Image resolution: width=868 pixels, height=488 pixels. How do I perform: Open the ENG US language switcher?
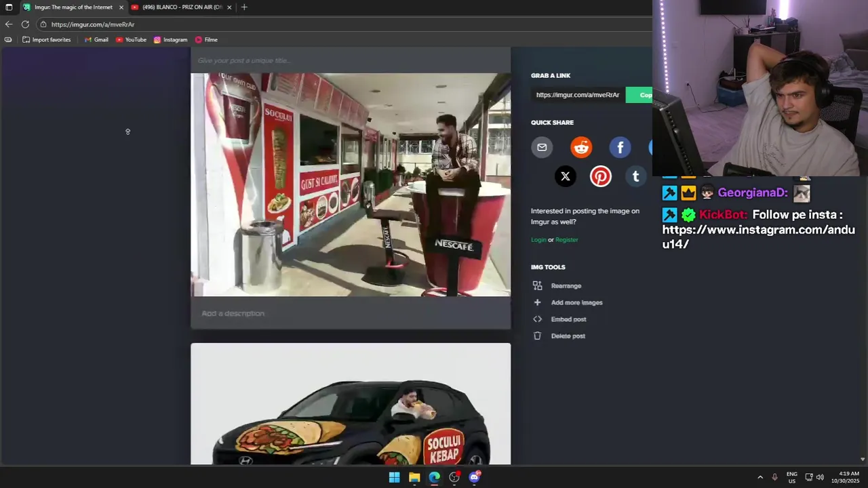tap(791, 477)
